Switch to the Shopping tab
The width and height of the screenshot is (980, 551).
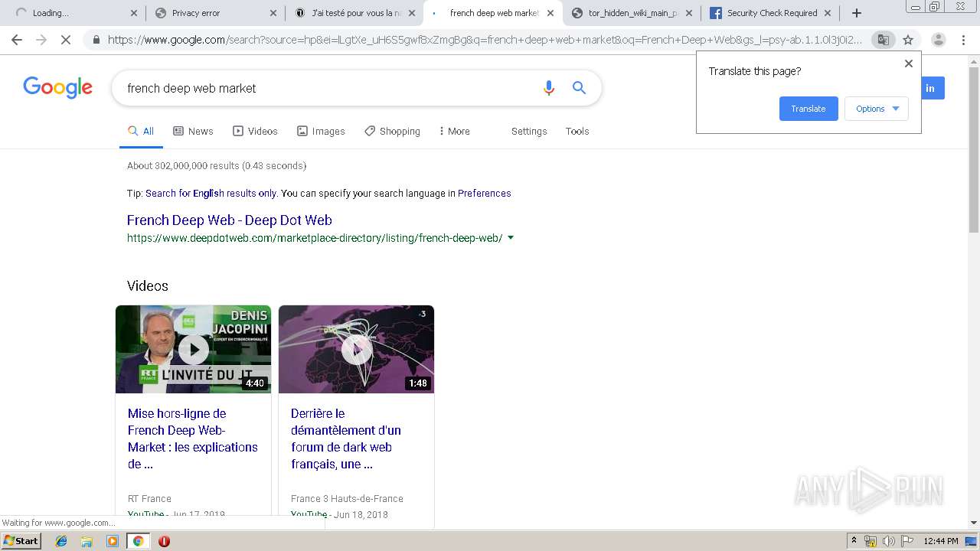click(392, 131)
